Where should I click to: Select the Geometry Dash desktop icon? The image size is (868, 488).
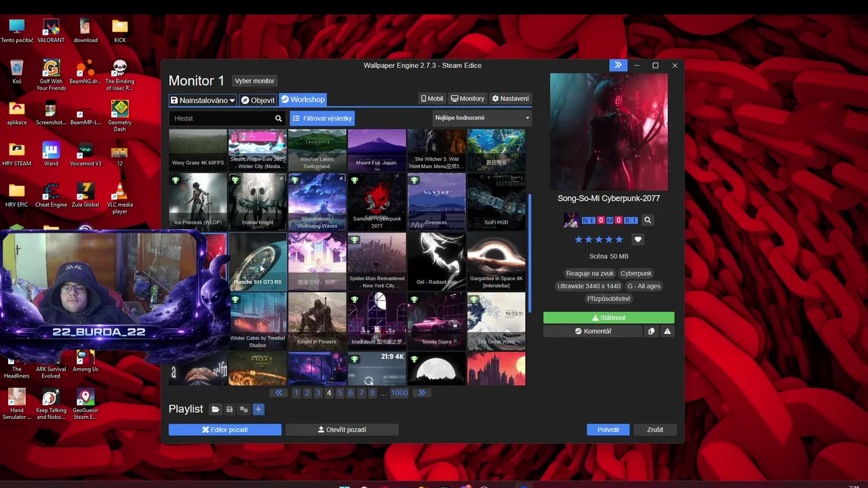click(x=119, y=116)
